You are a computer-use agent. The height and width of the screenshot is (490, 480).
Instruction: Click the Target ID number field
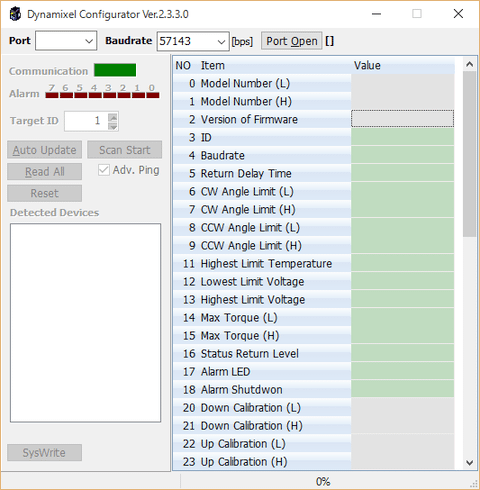(x=86, y=121)
